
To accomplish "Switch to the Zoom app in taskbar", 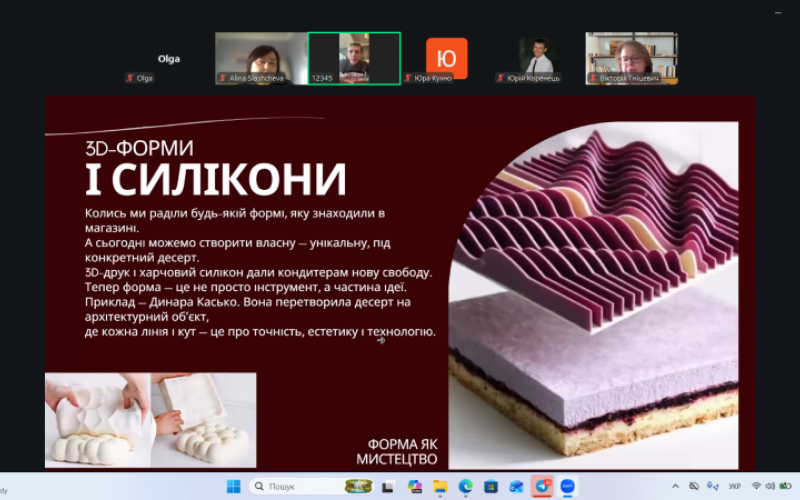I will (x=568, y=487).
